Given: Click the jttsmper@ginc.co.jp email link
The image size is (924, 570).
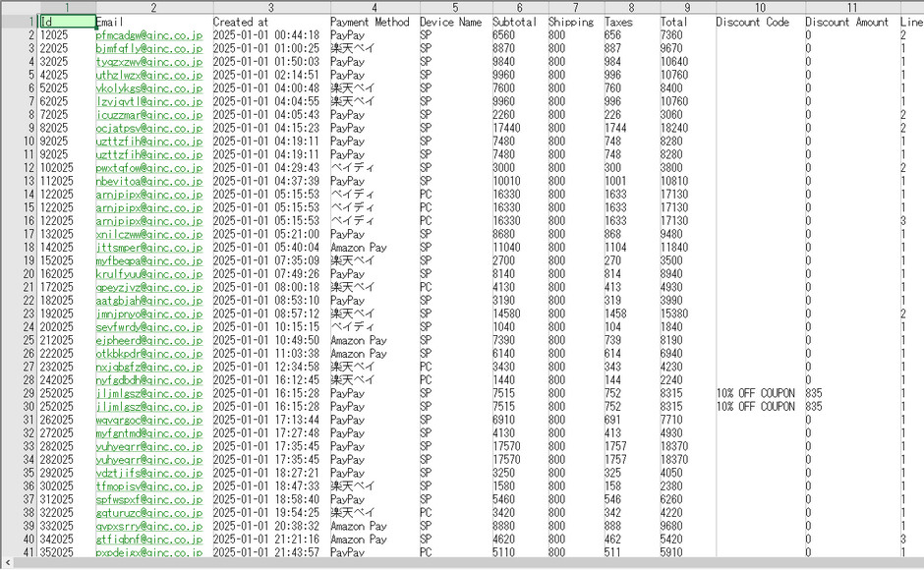Looking at the screenshot, I should 148,249.
